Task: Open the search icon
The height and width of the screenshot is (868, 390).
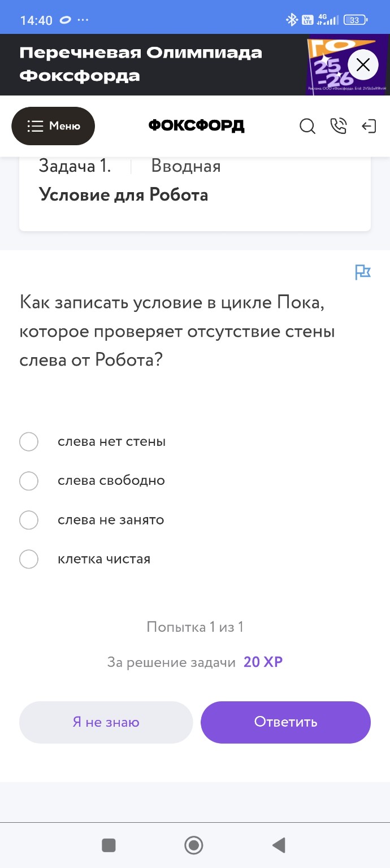Action: 307,127
